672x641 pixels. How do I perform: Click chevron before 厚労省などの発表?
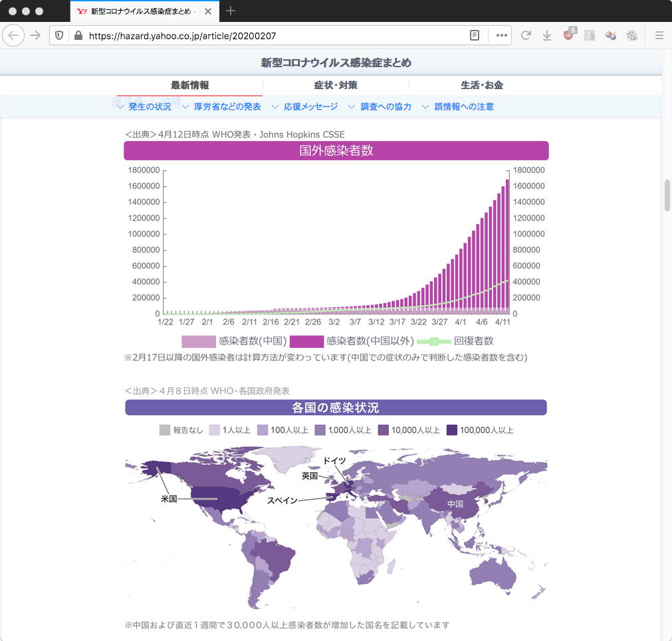(185, 107)
